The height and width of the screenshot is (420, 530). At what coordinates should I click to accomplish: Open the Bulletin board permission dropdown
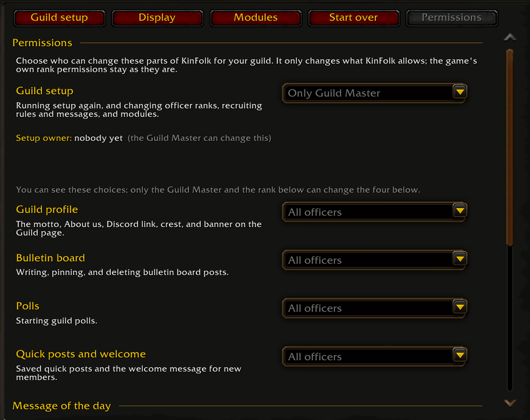click(375, 260)
